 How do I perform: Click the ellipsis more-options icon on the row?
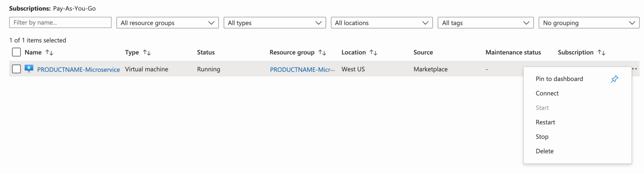pyautogui.click(x=634, y=69)
